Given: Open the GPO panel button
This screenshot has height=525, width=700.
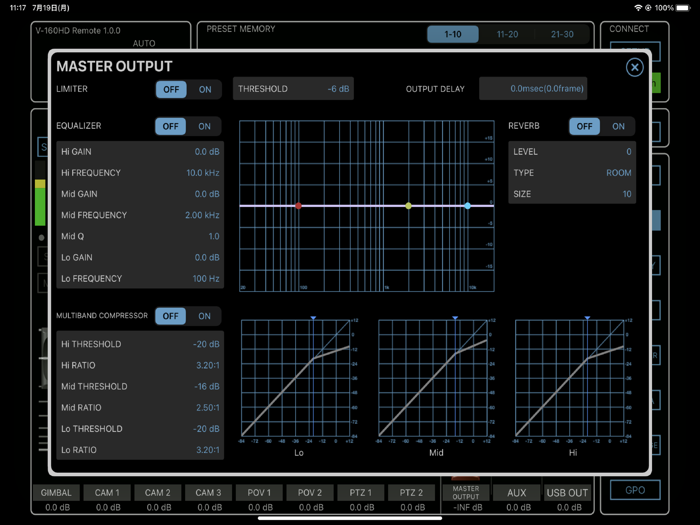Looking at the screenshot, I should point(635,490).
